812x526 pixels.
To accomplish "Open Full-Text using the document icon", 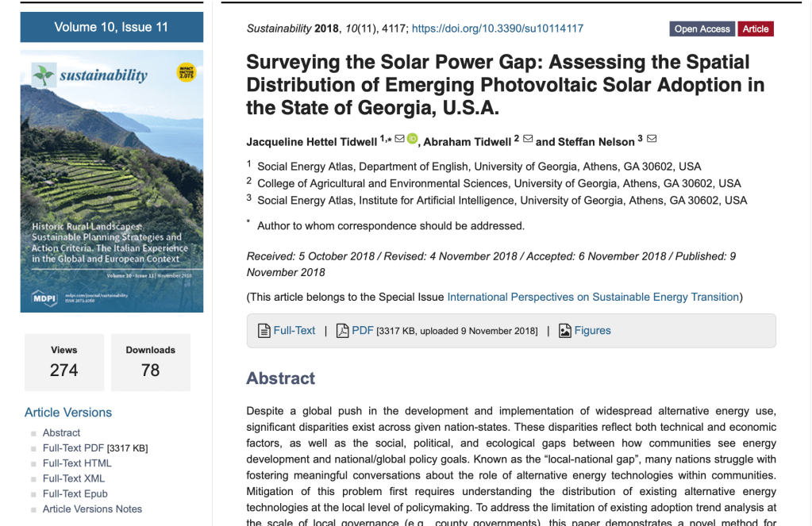I will click(x=264, y=329).
